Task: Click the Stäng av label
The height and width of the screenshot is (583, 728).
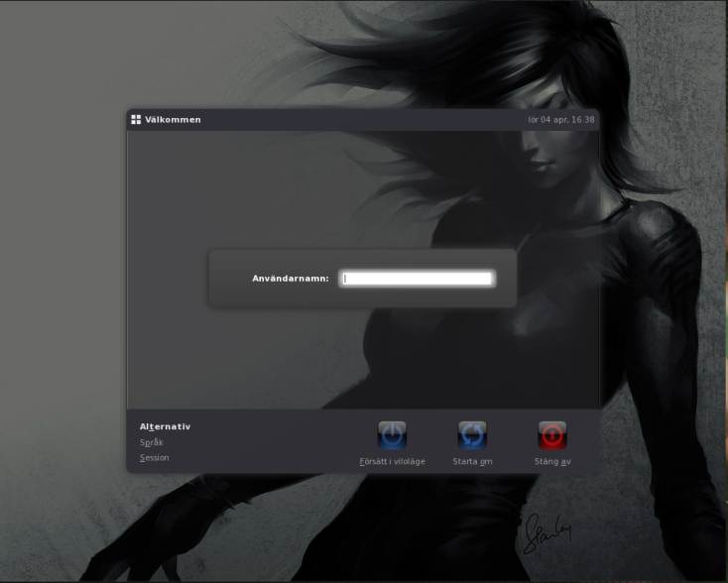Action: pyautogui.click(x=552, y=462)
